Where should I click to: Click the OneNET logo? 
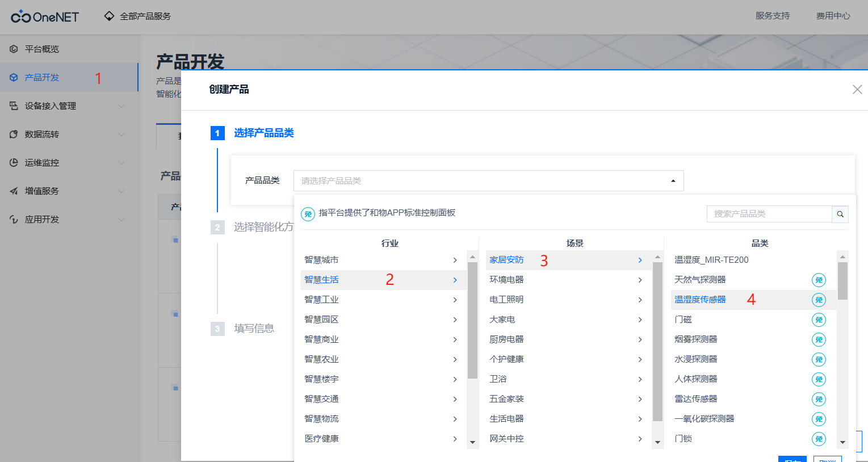click(45, 16)
